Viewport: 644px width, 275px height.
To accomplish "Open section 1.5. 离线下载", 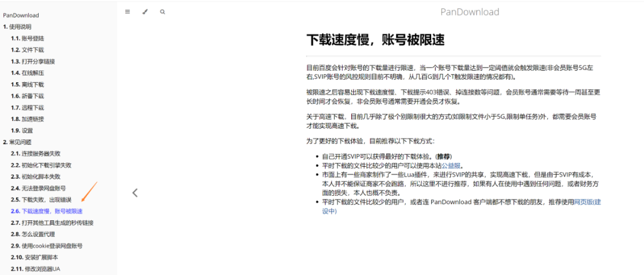I will click(27, 85).
